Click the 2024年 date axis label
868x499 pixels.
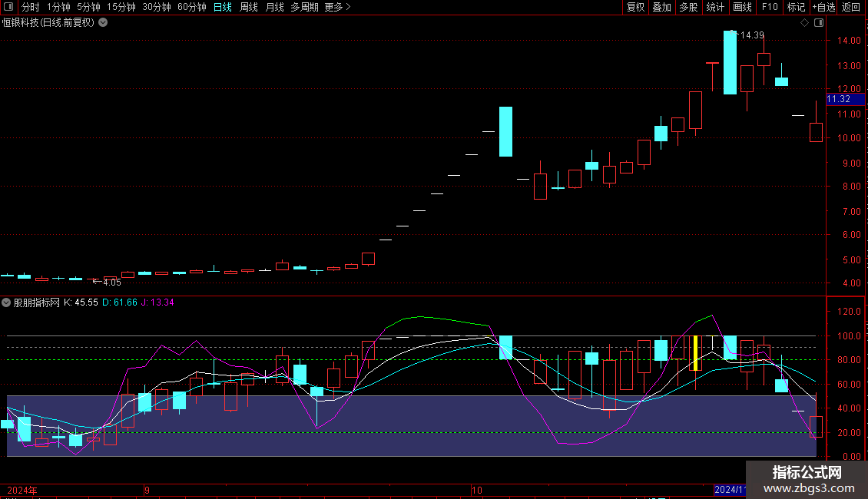(x=22, y=490)
